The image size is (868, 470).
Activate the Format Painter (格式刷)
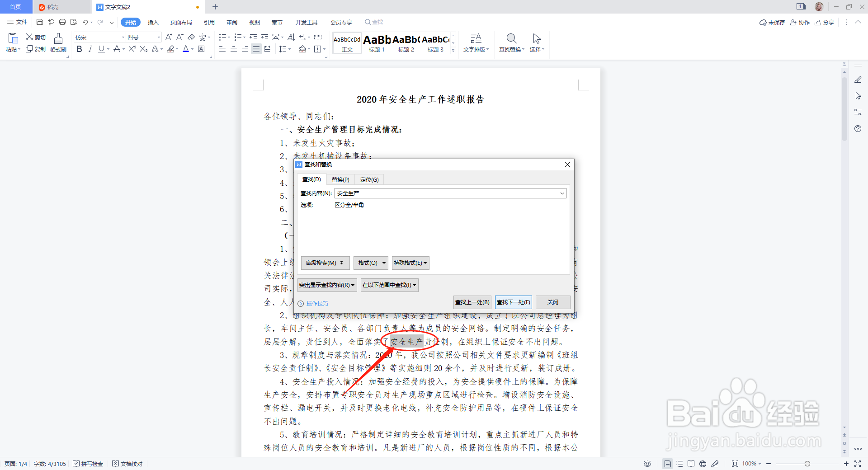click(58, 42)
